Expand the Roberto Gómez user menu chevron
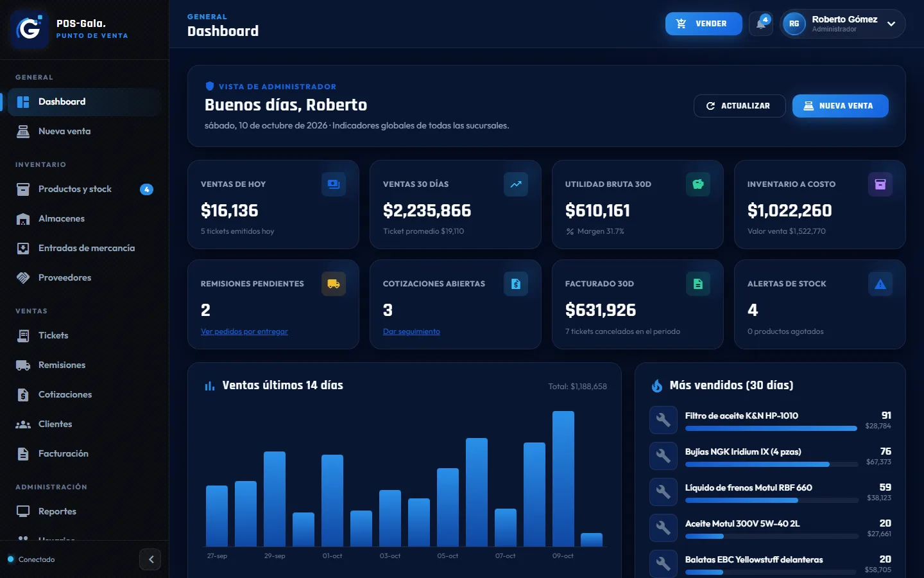Screen dimensions: 924x578 pyautogui.click(x=891, y=24)
